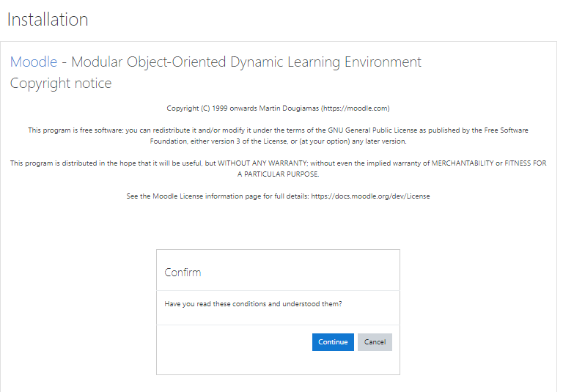The height and width of the screenshot is (392, 563).
Task: Click the Confirm dialog title
Action: pos(183,273)
